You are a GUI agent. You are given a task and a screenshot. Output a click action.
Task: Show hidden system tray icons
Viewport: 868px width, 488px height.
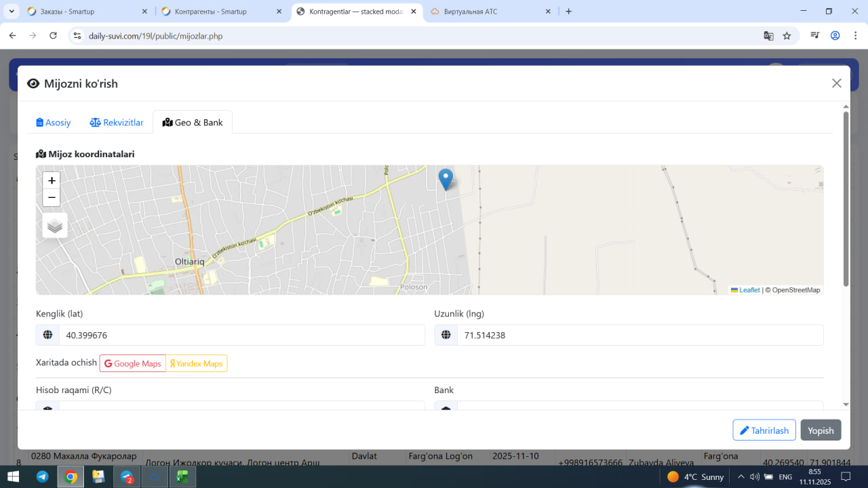click(x=741, y=477)
